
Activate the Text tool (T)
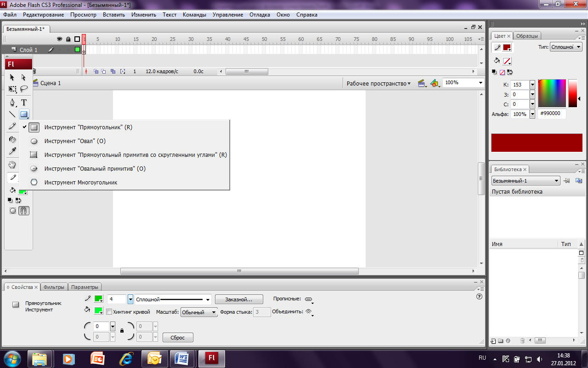pyautogui.click(x=24, y=103)
